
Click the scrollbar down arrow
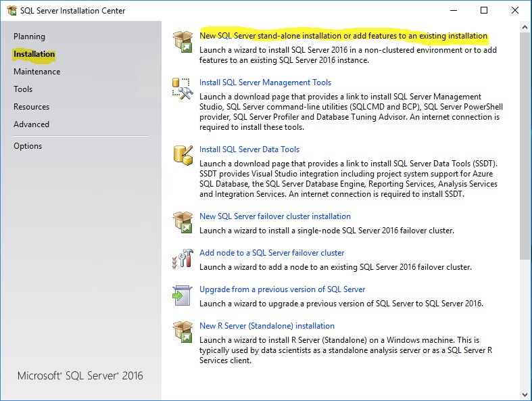(x=525, y=394)
